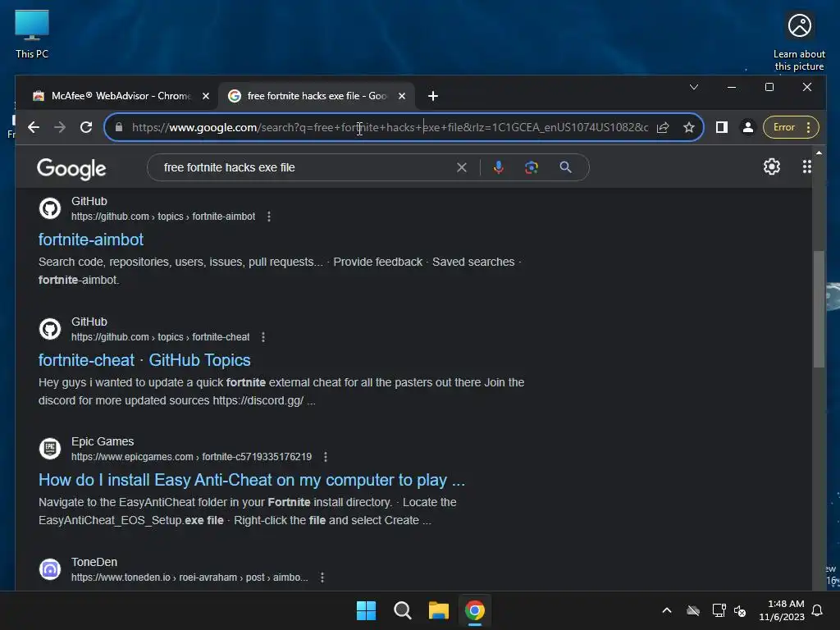Image resolution: width=840 pixels, height=630 pixels.
Task: Open network status in the tray
Action: tap(719, 610)
